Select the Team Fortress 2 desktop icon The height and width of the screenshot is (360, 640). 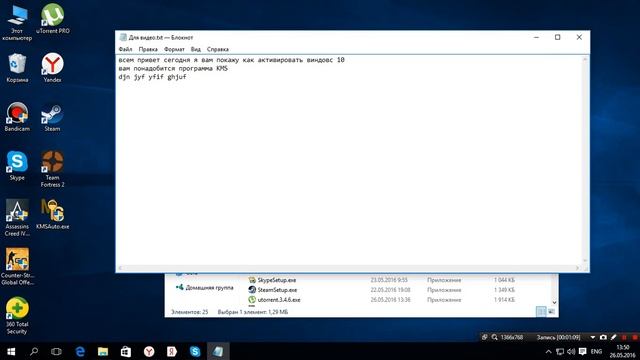[x=52, y=169]
